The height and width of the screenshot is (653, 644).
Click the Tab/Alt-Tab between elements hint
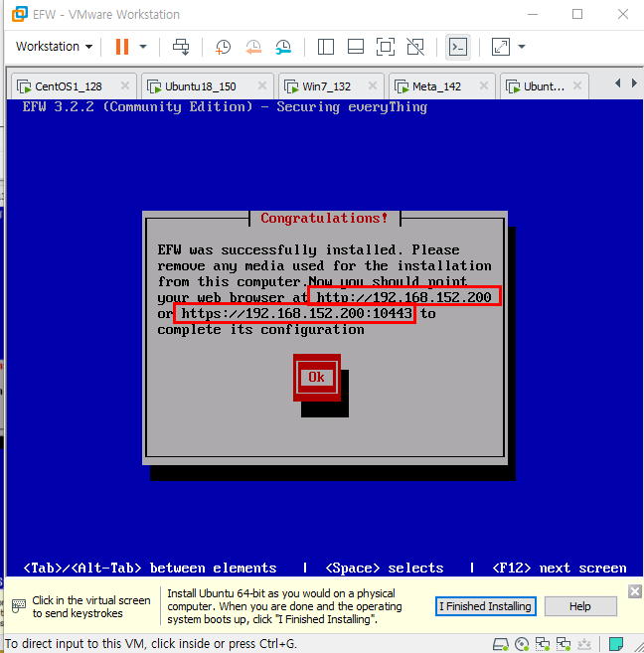(x=150, y=569)
